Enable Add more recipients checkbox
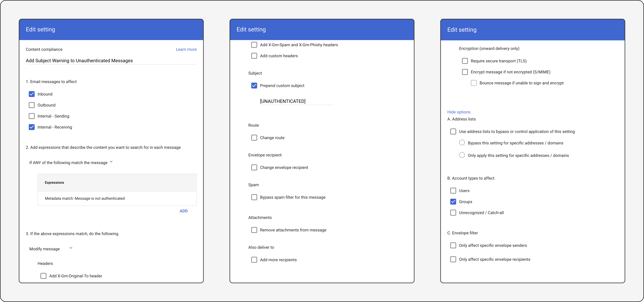Viewport: 644px width, 302px height. pyautogui.click(x=254, y=260)
